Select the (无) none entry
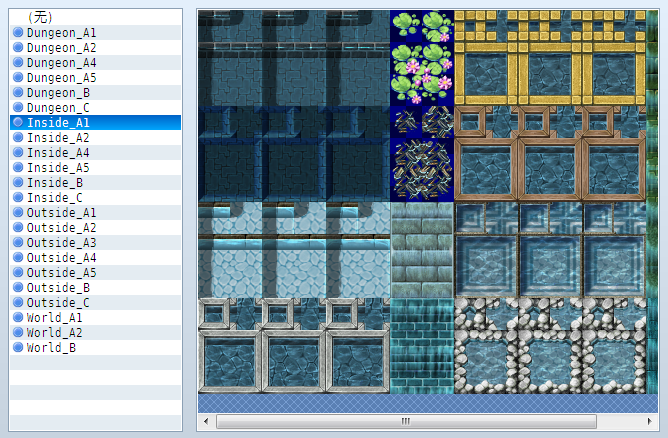Screen dimensions: 668x438 pos(95,17)
